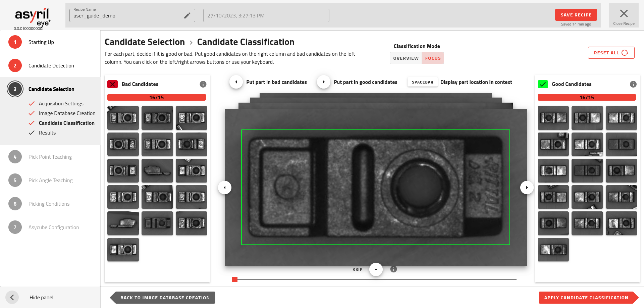
Task: Open step 2 Candidate Detection
Action: (x=51, y=66)
